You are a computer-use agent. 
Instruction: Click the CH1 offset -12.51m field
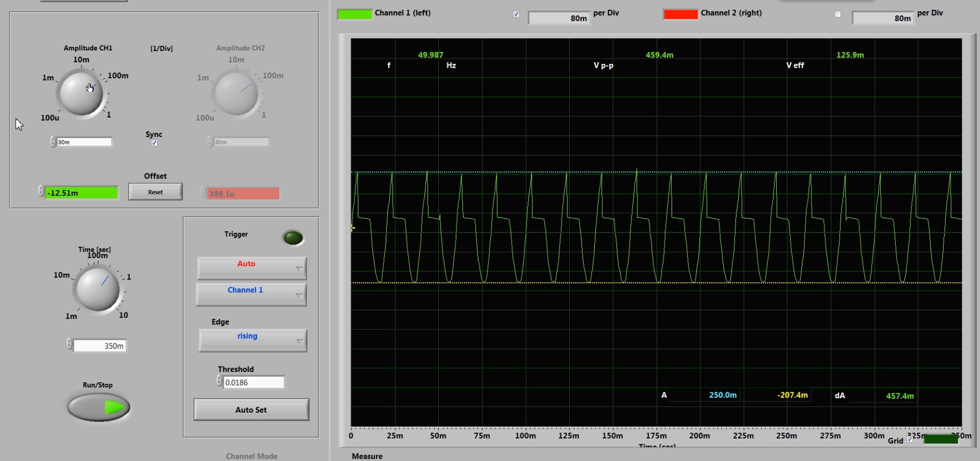[82, 193]
